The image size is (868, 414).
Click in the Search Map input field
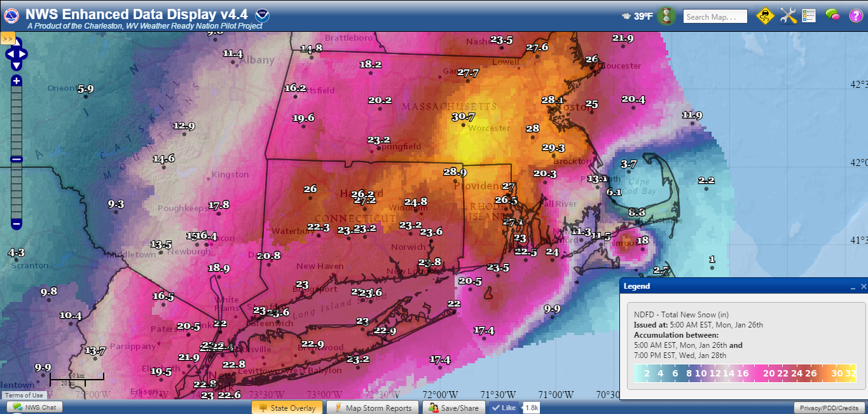pyautogui.click(x=715, y=17)
